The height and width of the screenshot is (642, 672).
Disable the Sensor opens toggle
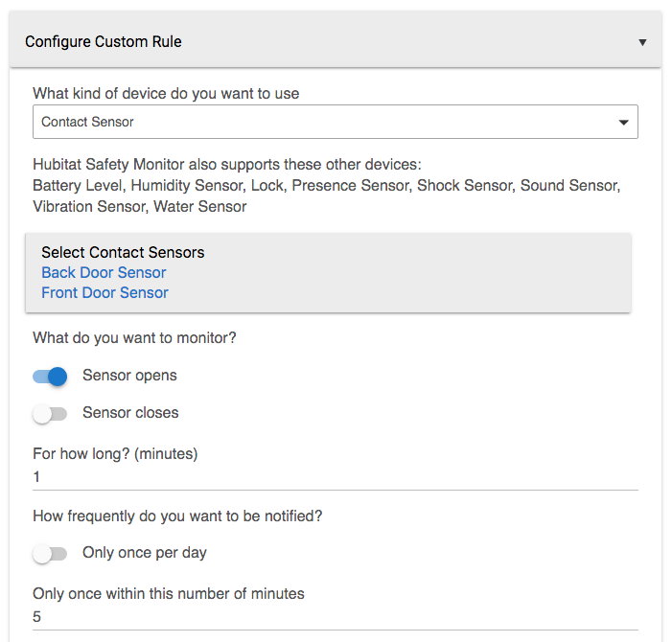pyautogui.click(x=50, y=377)
